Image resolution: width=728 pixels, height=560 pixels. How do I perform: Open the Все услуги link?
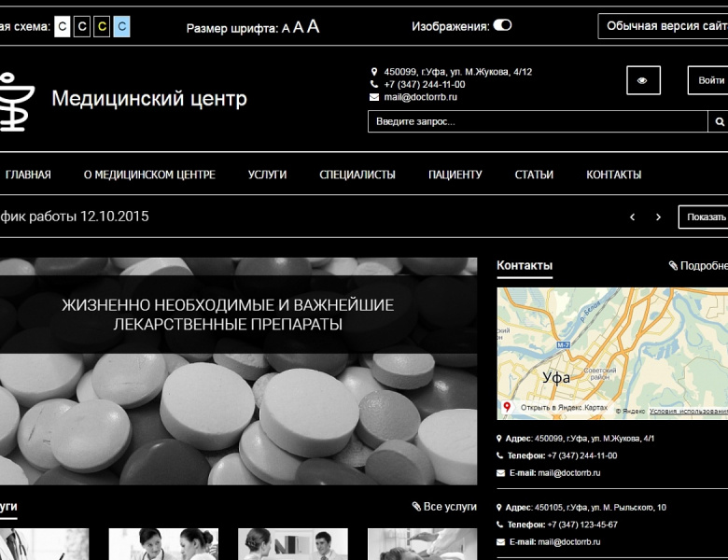pos(444,506)
